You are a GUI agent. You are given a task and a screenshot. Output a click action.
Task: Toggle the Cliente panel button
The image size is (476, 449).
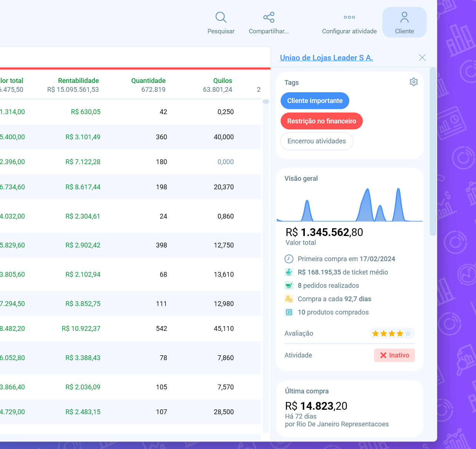[404, 23]
